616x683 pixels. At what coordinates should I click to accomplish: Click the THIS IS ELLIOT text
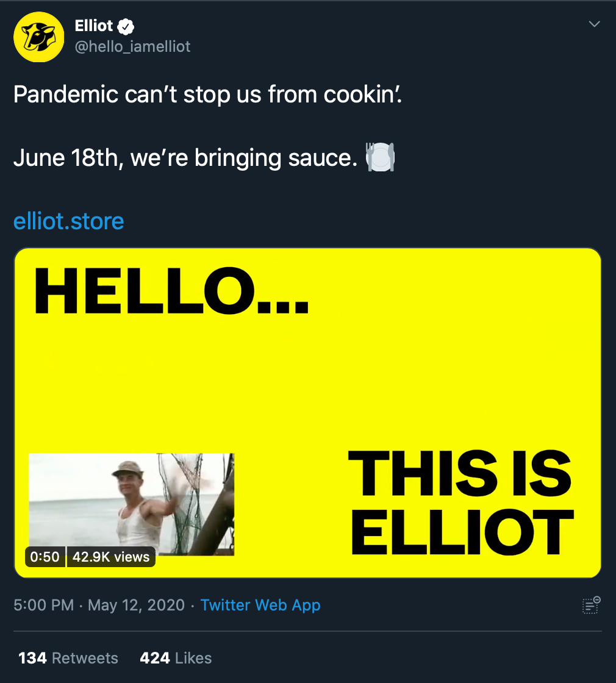[x=462, y=503]
